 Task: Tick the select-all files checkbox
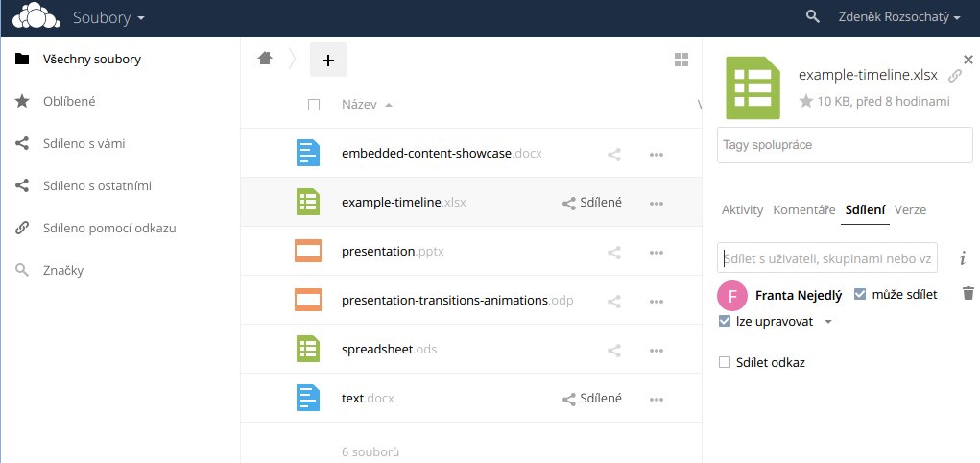click(x=314, y=105)
